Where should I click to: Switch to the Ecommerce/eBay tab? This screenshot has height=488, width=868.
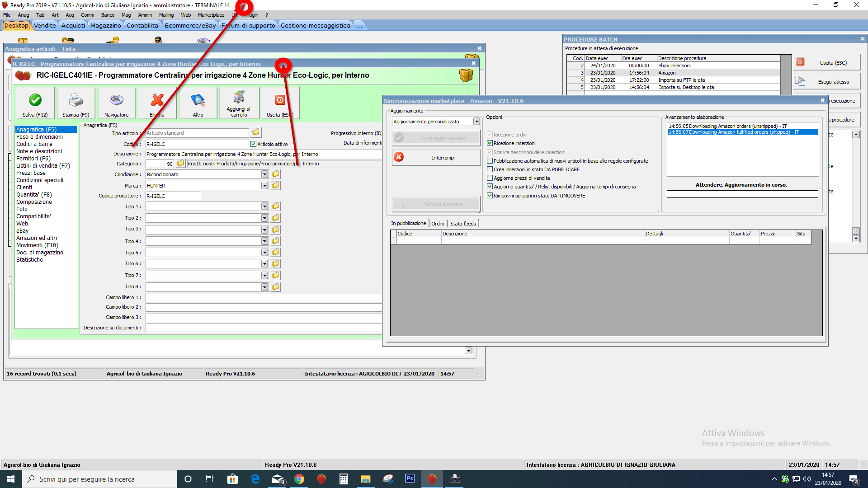tap(190, 25)
